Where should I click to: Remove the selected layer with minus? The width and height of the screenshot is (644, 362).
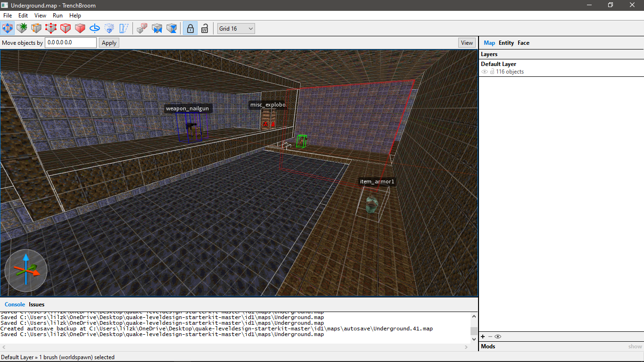click(x=490, y=337)
